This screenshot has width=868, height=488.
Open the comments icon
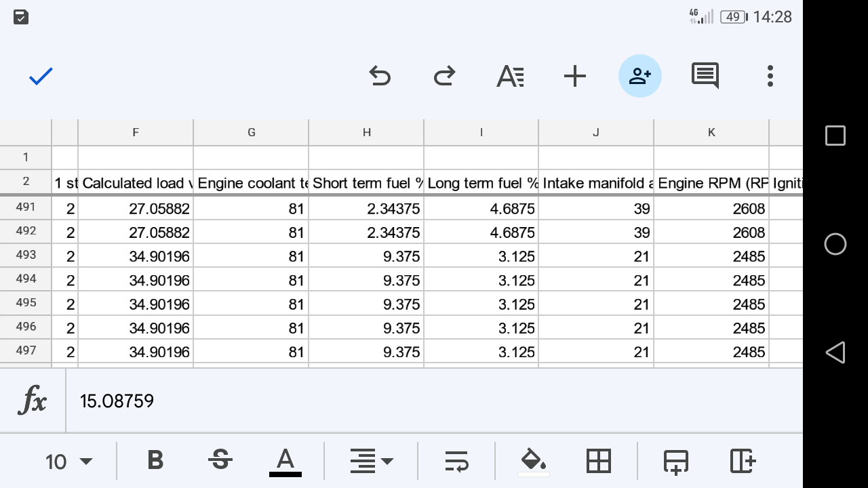(705, 76)
